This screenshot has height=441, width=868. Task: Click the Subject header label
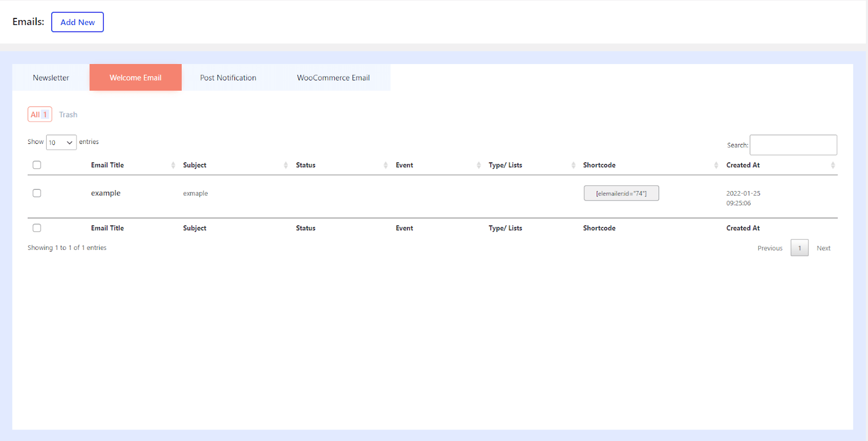tap(195, 165)
